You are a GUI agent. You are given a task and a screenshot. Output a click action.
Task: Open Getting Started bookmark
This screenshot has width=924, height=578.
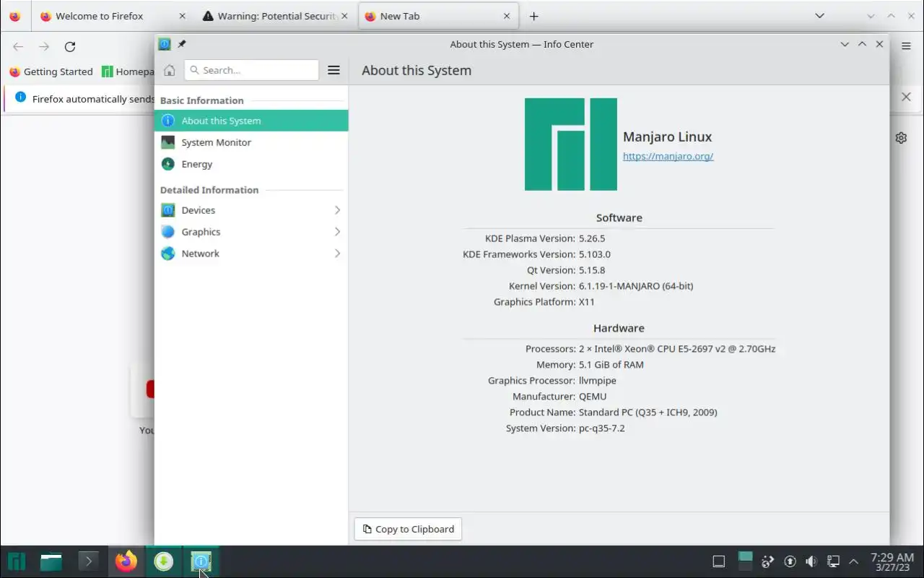point(51,72)
